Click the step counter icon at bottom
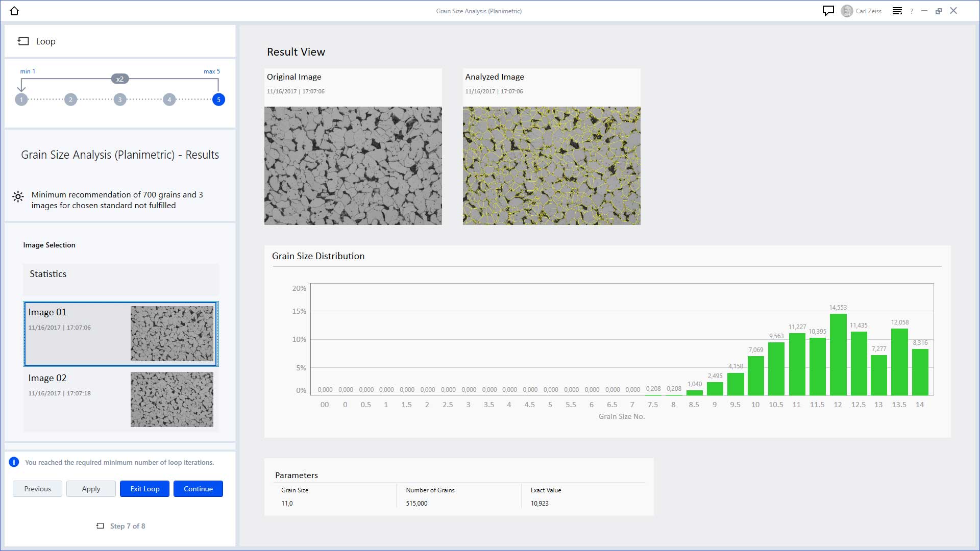Screen dimensions: 980x551 (x=100, y=526)
